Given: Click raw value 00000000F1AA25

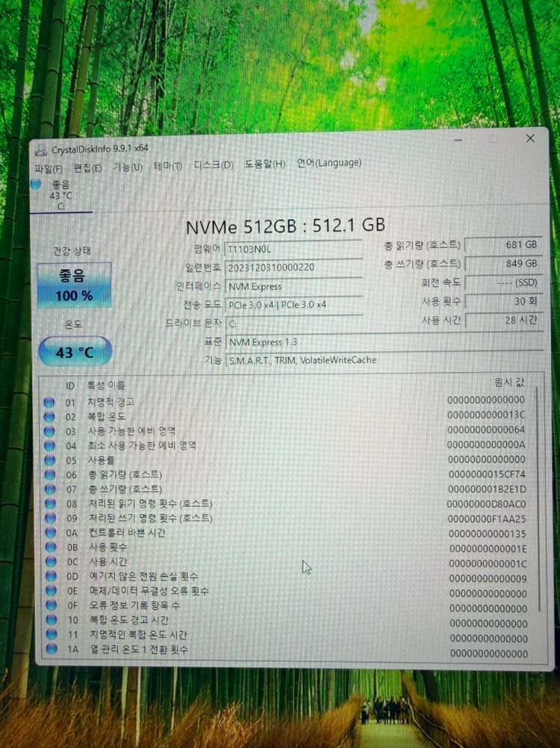Looking at the screenshot, I should coord(487,519).
